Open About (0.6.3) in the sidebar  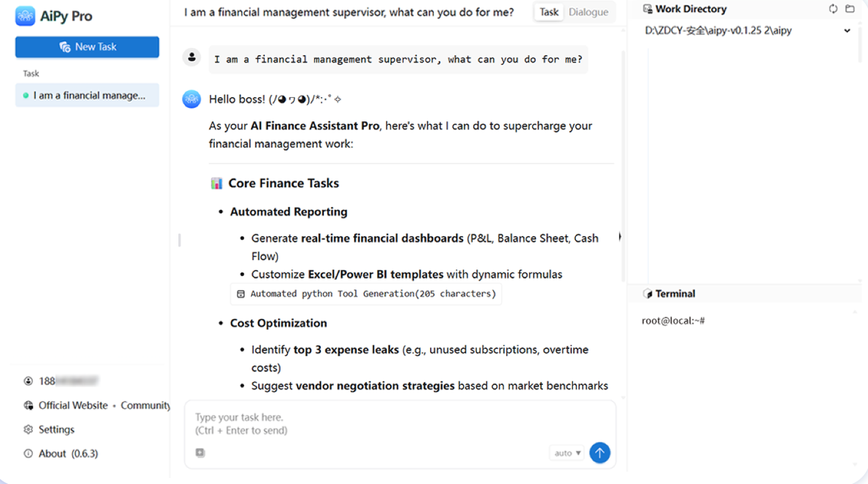click(61, 453)
